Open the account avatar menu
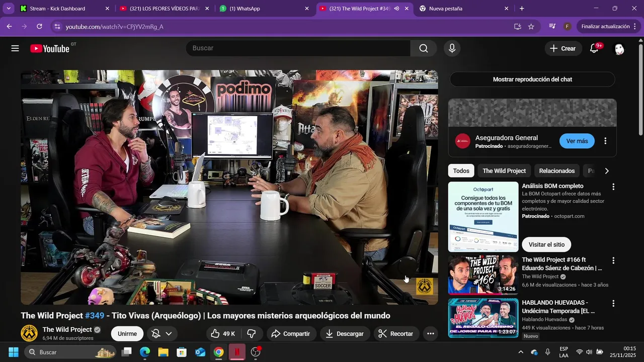Image resolution: width=644 pixels, height=362 pixels. tap(619, 49)
